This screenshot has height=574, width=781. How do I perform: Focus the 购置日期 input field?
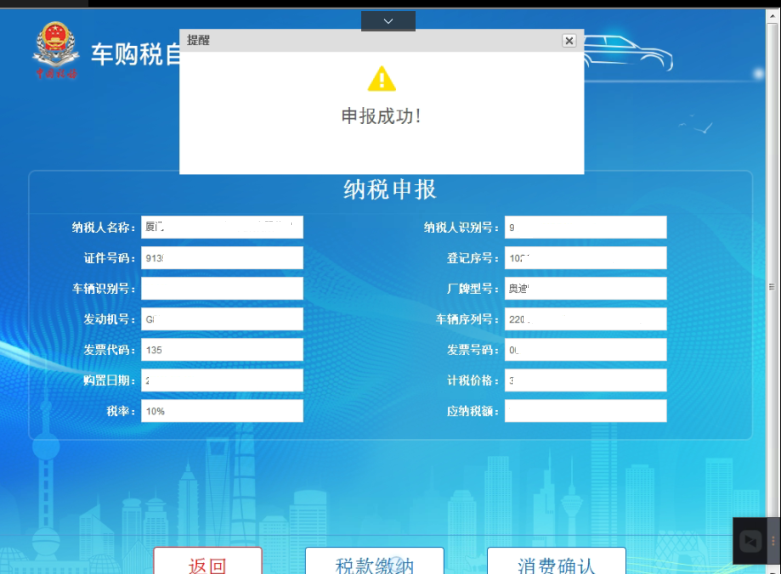click(x=222, y=380)
